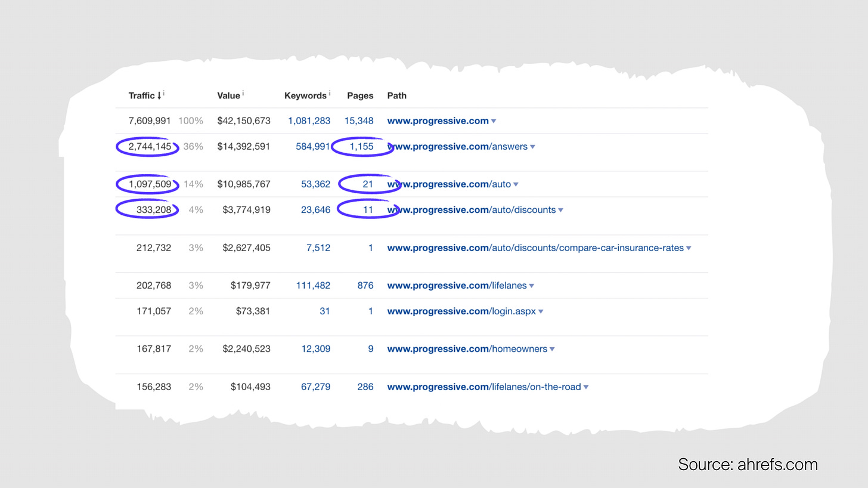868x488 pixels.
Task: Click the 7,512 keywords value
Action: (318, 248)
